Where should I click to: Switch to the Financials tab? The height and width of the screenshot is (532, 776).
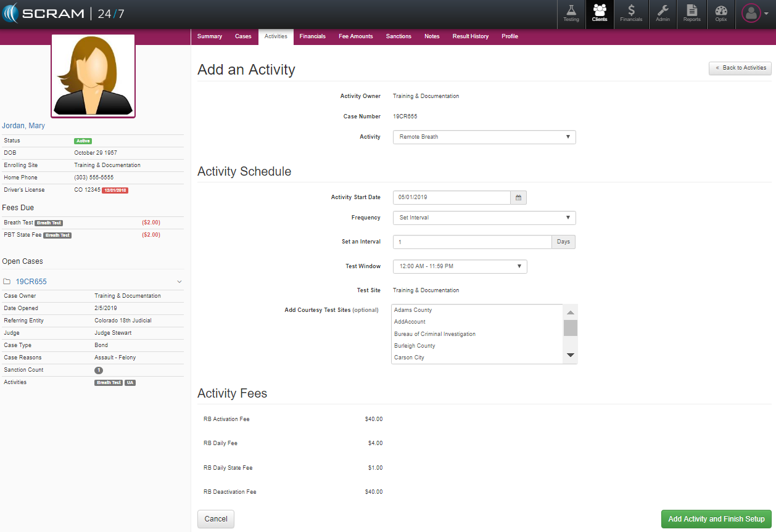coord(312,36)
